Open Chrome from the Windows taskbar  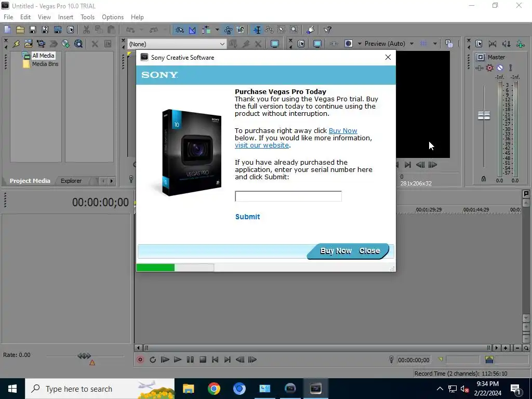[x=214, y=389]
